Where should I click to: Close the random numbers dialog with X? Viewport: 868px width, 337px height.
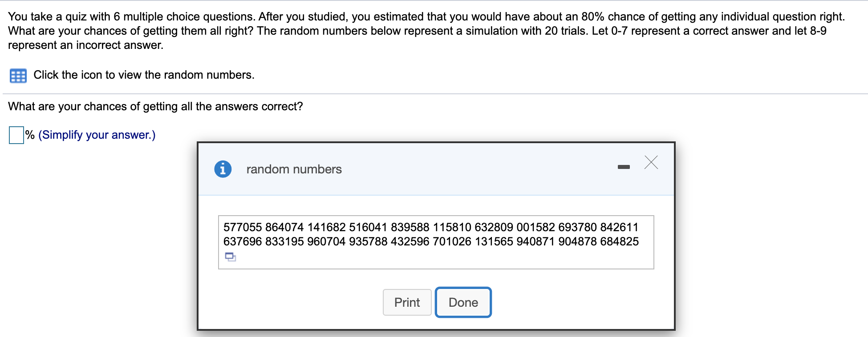click(x=651, y=162)
